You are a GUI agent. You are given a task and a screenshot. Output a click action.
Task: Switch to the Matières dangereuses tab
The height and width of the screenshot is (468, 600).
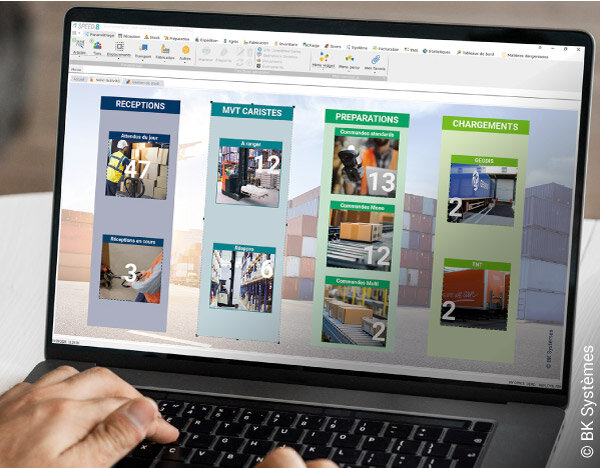[525, 56]
